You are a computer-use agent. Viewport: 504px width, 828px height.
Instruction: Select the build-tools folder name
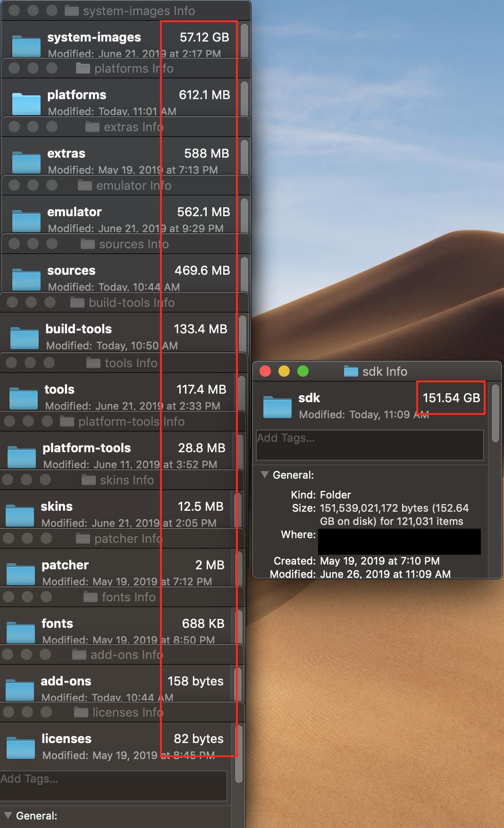click(x=78, y=329)
